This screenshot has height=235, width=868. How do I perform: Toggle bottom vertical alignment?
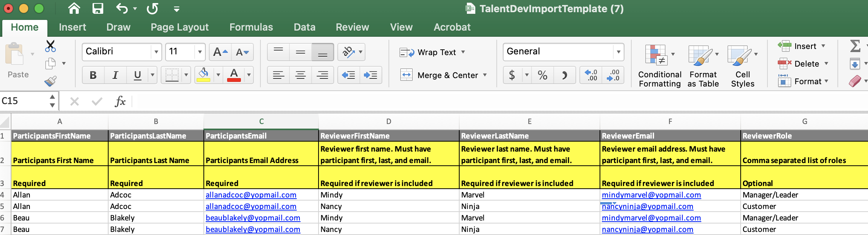[323, 52]
